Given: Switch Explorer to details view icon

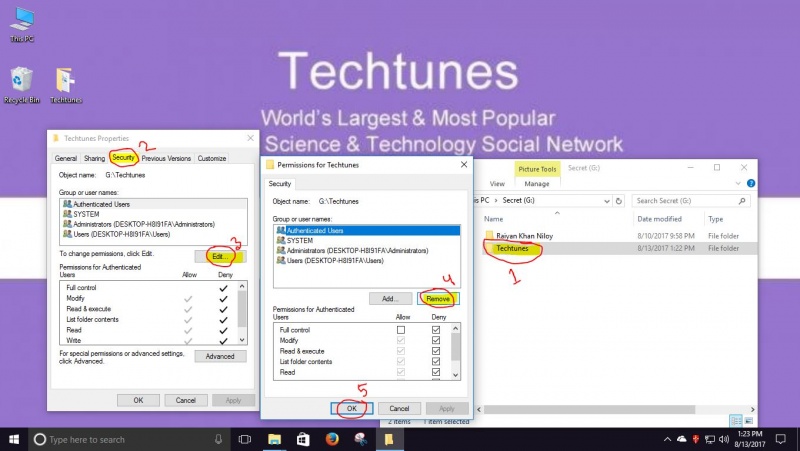Looking at the screenshot, I should point(736,421).
